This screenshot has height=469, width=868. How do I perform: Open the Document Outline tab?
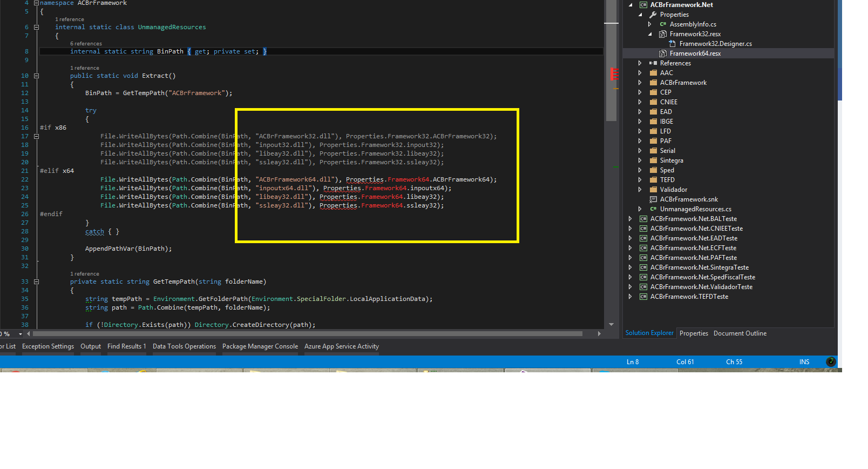pyautogui.click(x=740, y=333)
